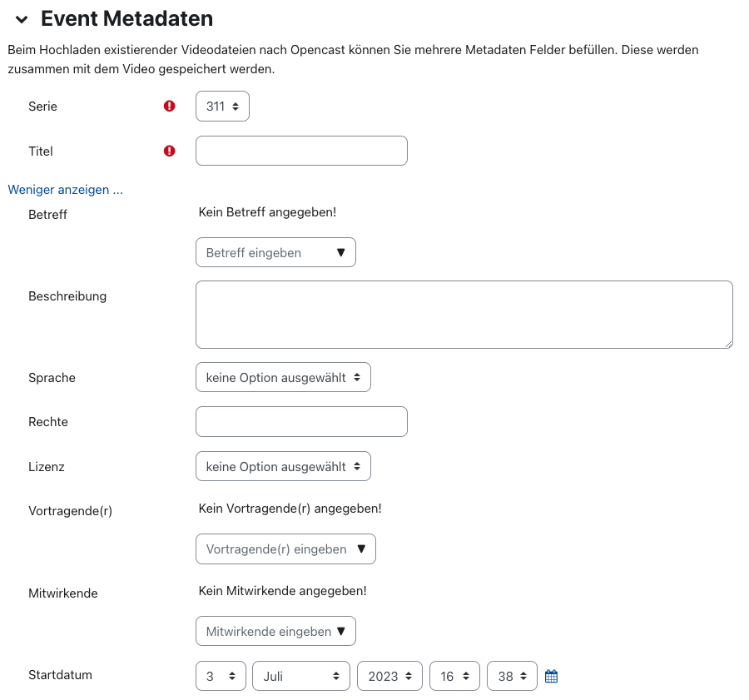The height and width of the screenshot is (700, 749).
Task: Open the Startdatum hour dropdown showing 16
Action: tap(454, 676)
